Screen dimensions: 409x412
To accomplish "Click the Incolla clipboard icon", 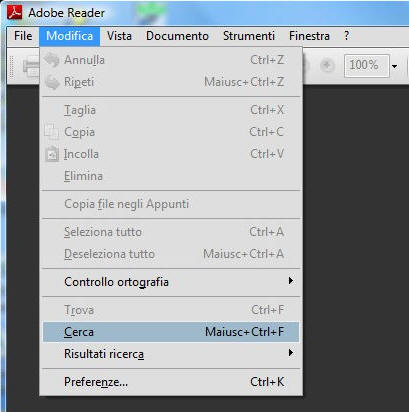I will tap(52, 154).
